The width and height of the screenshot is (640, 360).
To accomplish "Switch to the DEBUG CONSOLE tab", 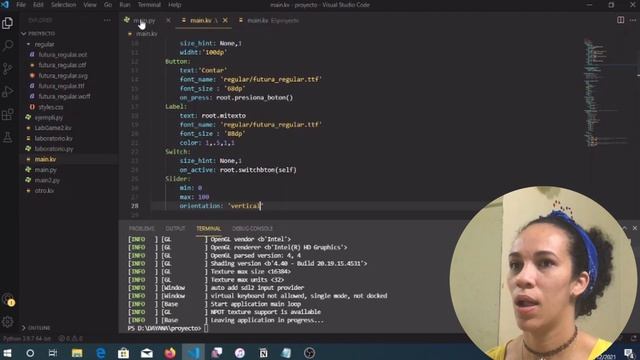I will coord(252,229).
